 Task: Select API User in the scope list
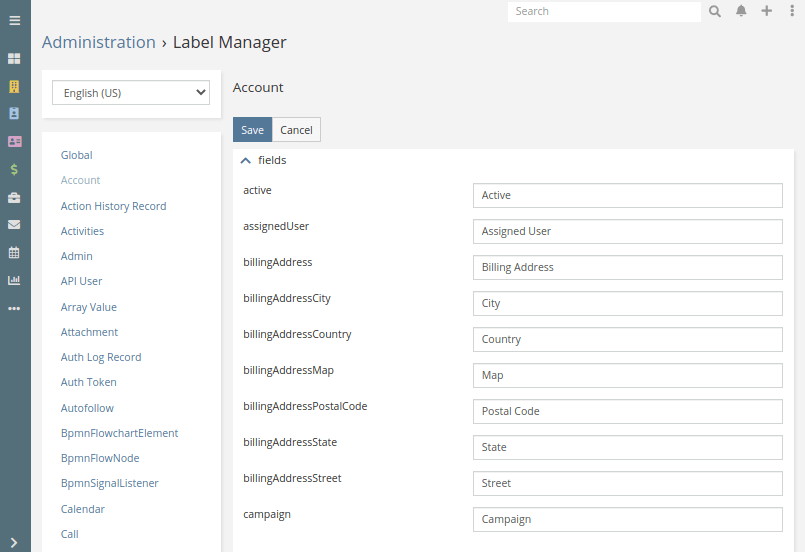(81, 281)
